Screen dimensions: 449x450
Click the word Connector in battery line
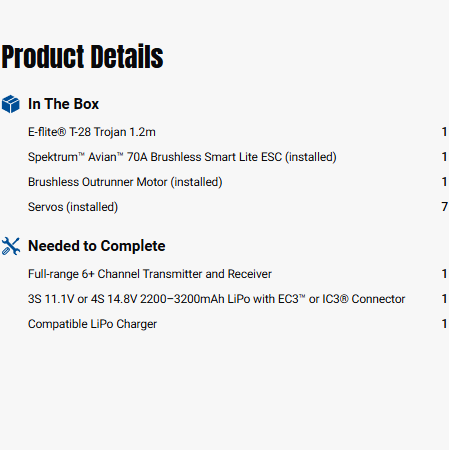[x=378, y=299]
